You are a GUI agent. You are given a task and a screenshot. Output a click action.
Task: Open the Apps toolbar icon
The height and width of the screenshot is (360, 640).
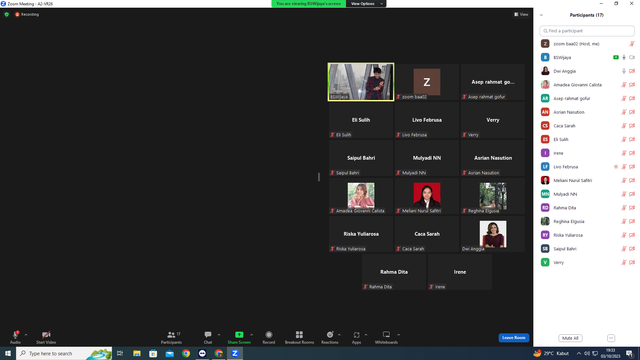(356, 335)
